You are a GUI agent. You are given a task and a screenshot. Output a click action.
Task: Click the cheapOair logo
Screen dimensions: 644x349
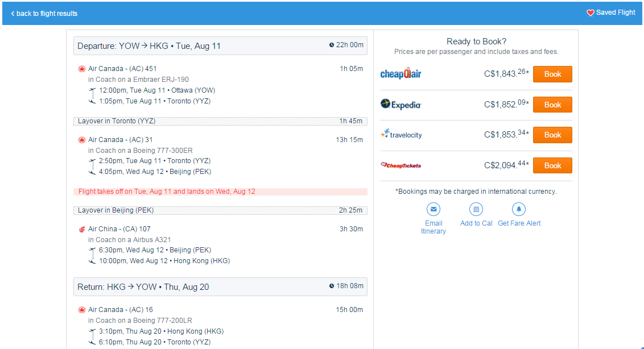(x=401, y=74)
